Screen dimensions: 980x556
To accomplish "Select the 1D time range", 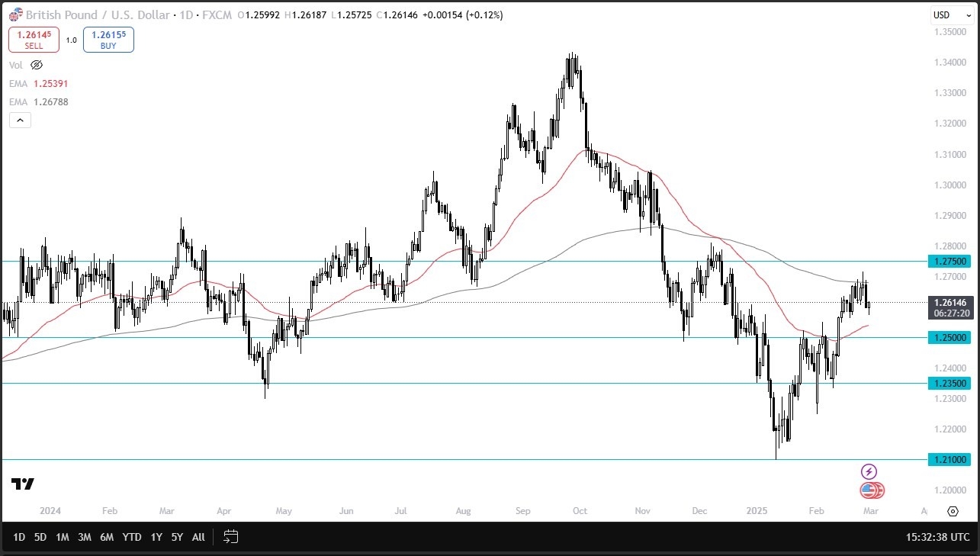I will 19,537.
